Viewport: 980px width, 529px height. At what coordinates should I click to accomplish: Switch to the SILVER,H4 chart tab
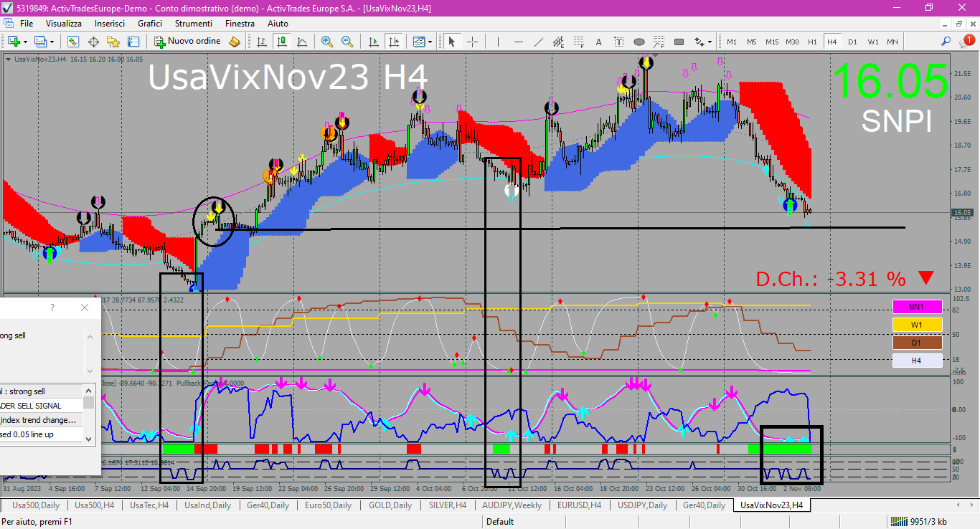pyautogui.click(x=446, y=505)
